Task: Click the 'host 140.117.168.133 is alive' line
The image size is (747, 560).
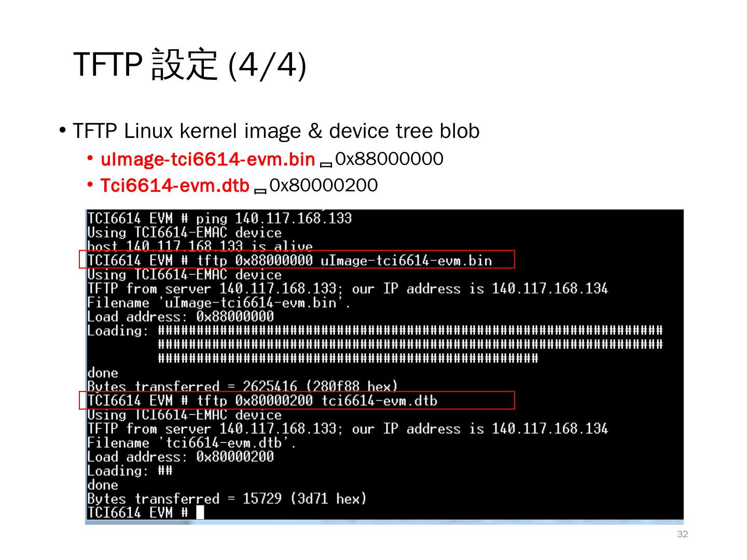Action: pyautogui.click(x=200, y=246)
